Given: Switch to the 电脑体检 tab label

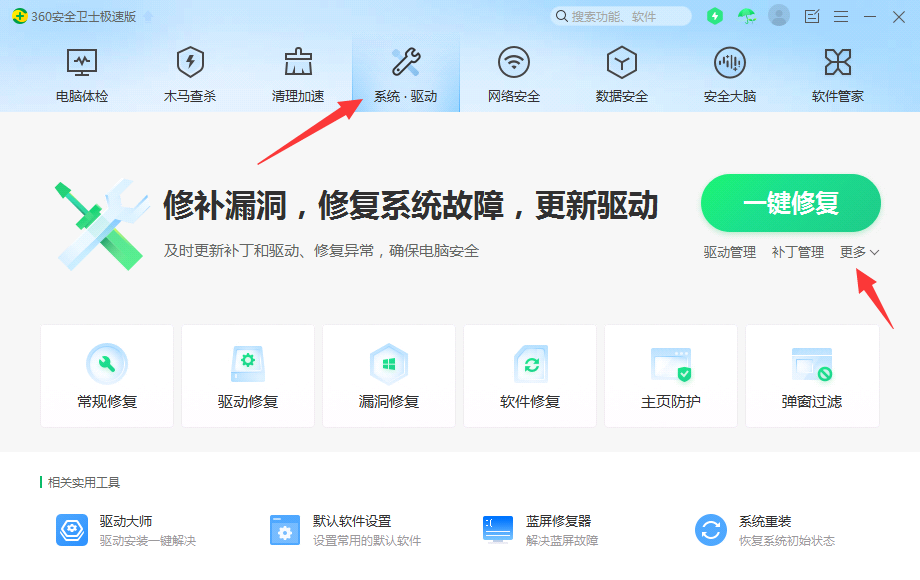Looking at the screenshot, I should coord(82,96).
